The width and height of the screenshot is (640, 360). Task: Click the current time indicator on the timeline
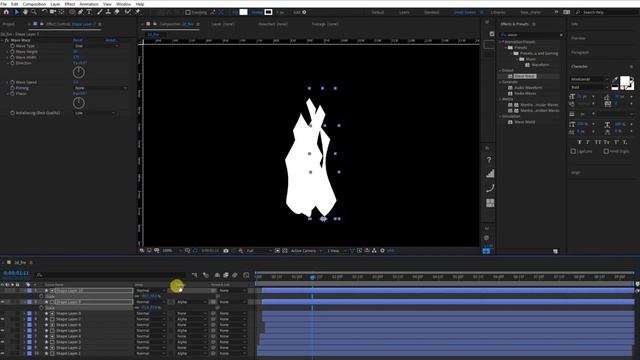pyautogui.click(x=312, y=277)
